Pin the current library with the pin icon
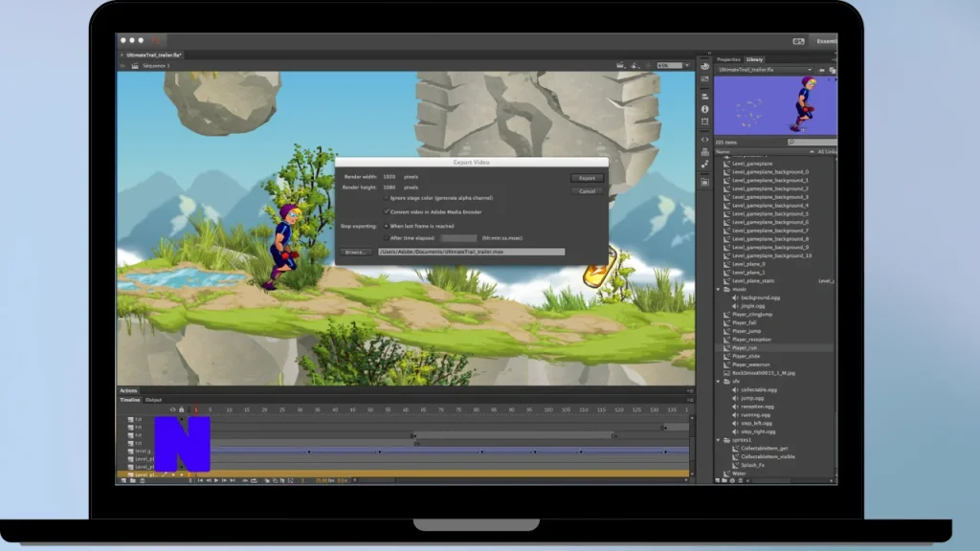980x551 pixels. pyautogui.click(x=822, y=70)
